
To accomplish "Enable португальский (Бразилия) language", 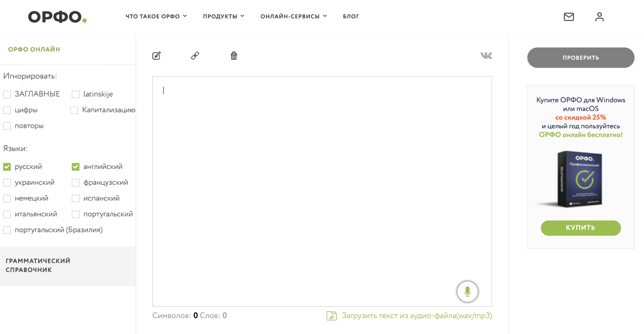I will pyautogui.click(x=7, y=230).
